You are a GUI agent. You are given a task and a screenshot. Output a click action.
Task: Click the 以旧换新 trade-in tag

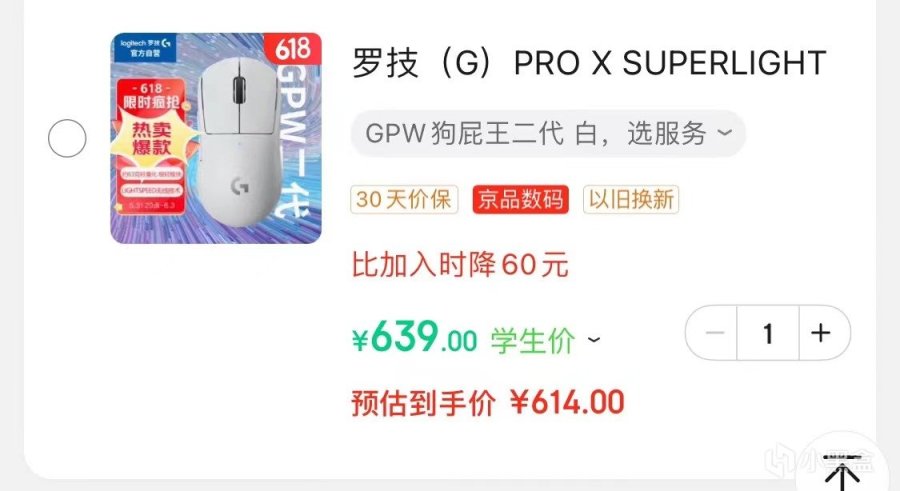(631, 199)
